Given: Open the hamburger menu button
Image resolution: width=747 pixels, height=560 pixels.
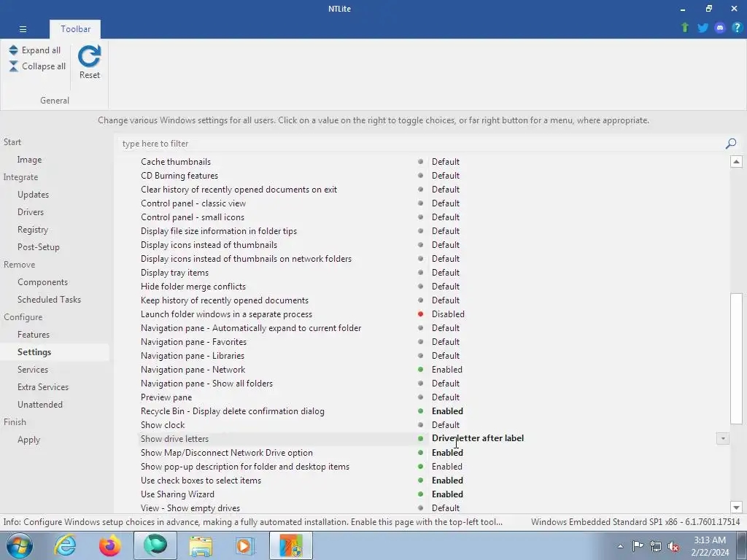Looking at the screenshot, I should [x=23, y=29].
